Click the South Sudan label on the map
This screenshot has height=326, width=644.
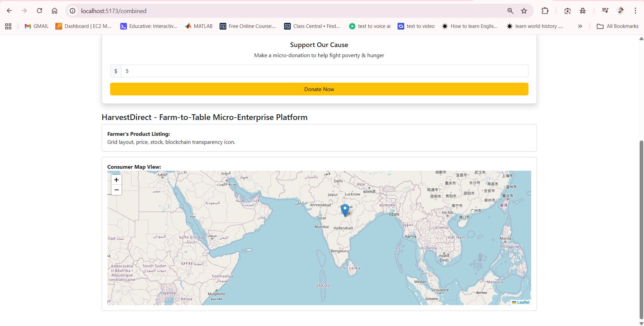154,266
